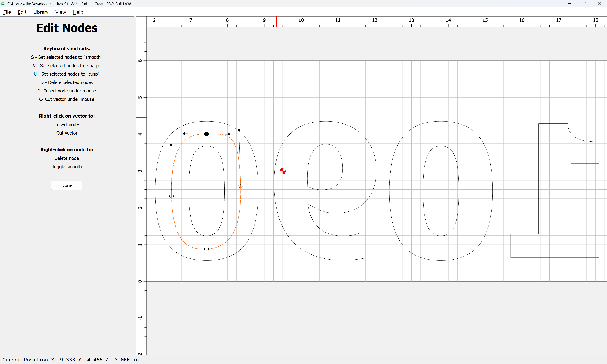
Task: Click handle dot touching outer zero's upper-right edge
Action: (239, 130)
